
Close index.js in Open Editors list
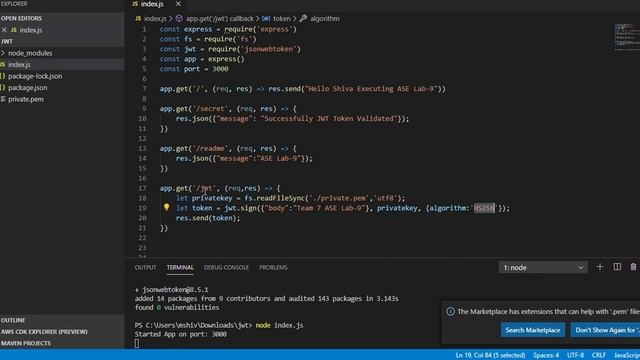click(4, 30)
